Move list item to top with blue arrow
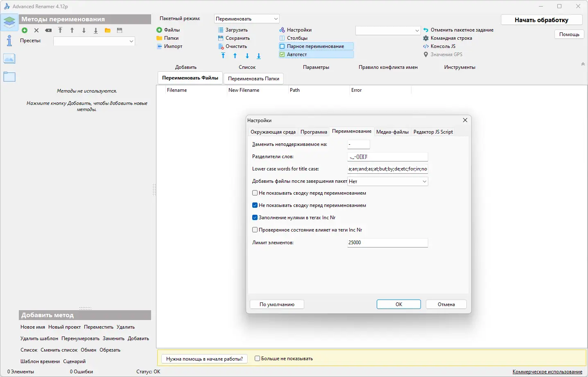The image size is (588, 377). pyautogui.click(x=223, y=56)
